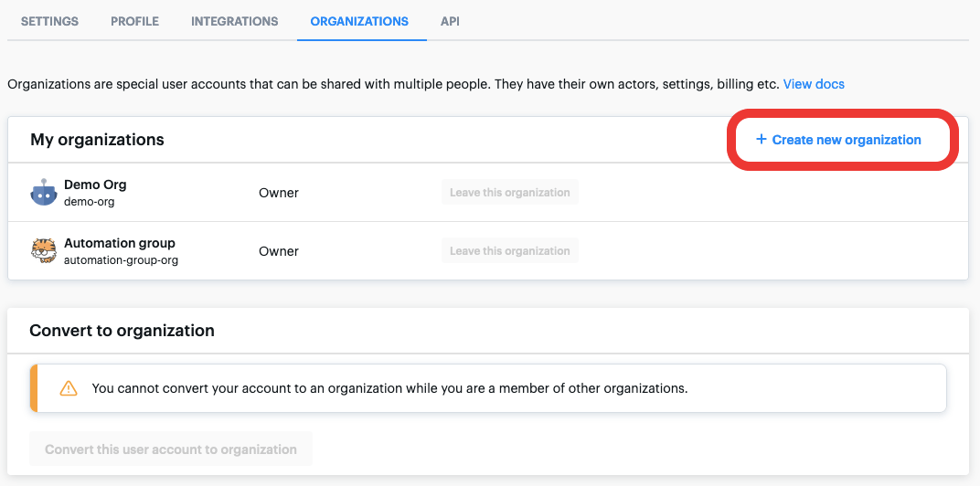980x486 pixels.
Task: Click the orange warning triangle icon
Action: 69,388
